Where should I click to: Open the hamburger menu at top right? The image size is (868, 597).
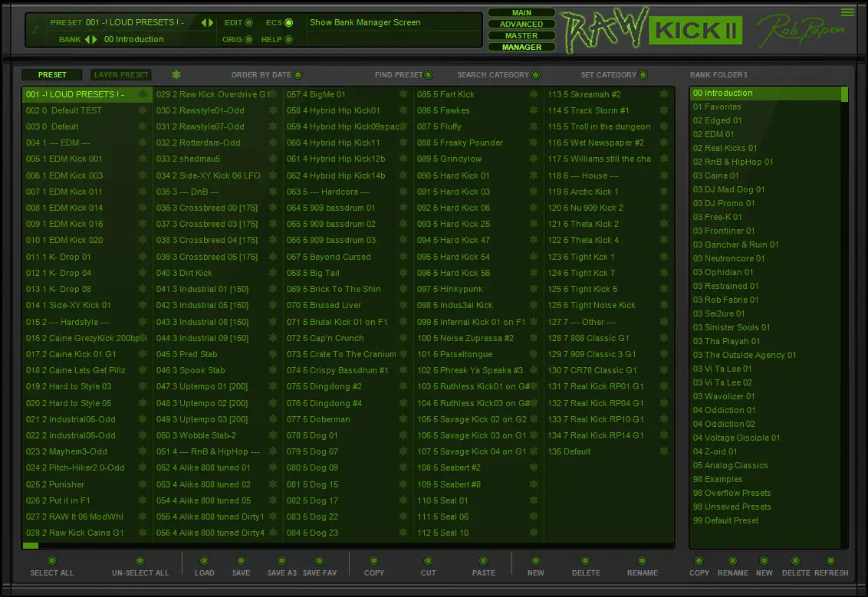(x=847, y=12)
